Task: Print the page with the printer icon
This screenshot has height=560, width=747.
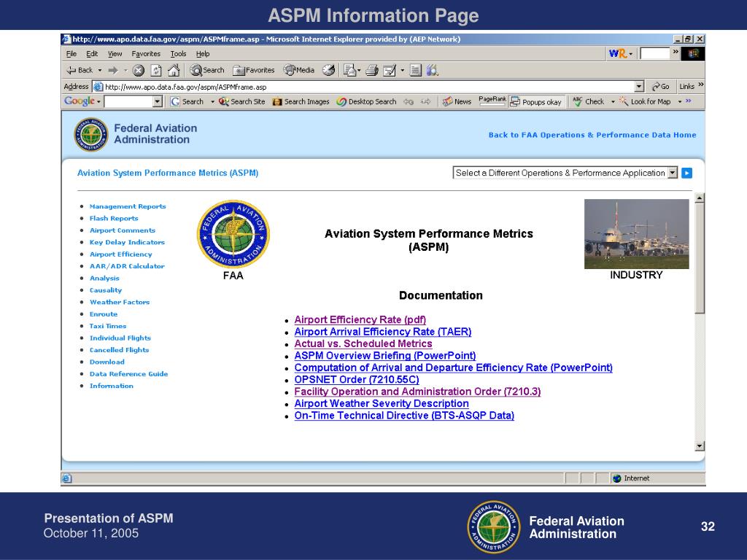Action: pos(372,71)
